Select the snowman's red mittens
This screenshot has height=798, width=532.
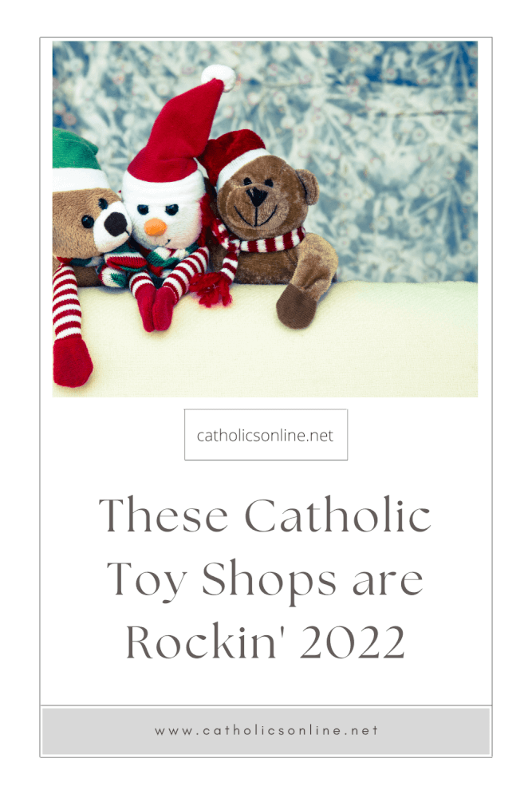coord(156,308)
